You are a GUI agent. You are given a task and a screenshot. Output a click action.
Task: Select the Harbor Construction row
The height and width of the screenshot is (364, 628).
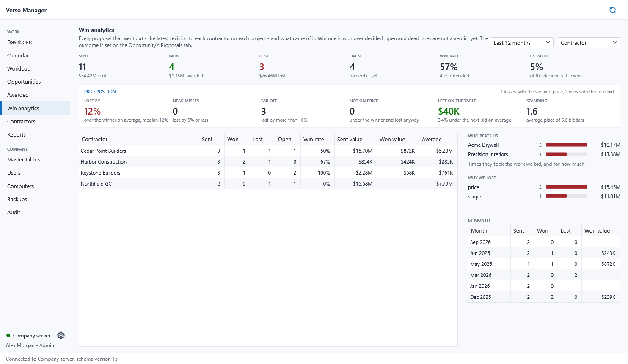pos(268,161)
